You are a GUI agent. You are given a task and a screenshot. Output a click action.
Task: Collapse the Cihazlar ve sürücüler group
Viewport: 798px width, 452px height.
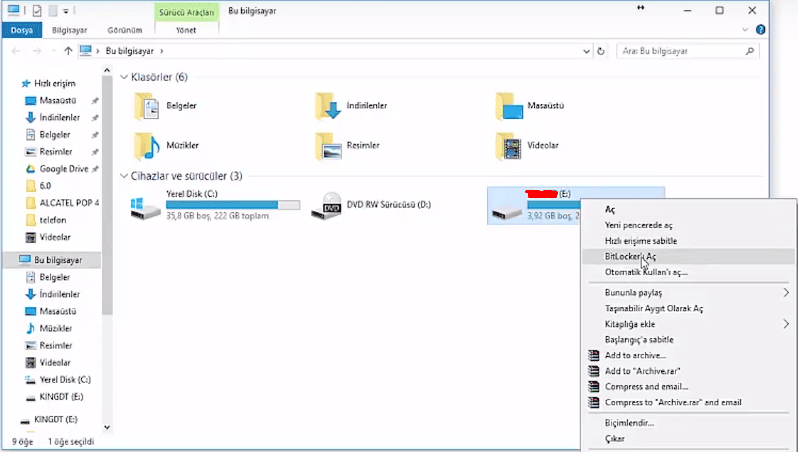click(x=124, y=176)
